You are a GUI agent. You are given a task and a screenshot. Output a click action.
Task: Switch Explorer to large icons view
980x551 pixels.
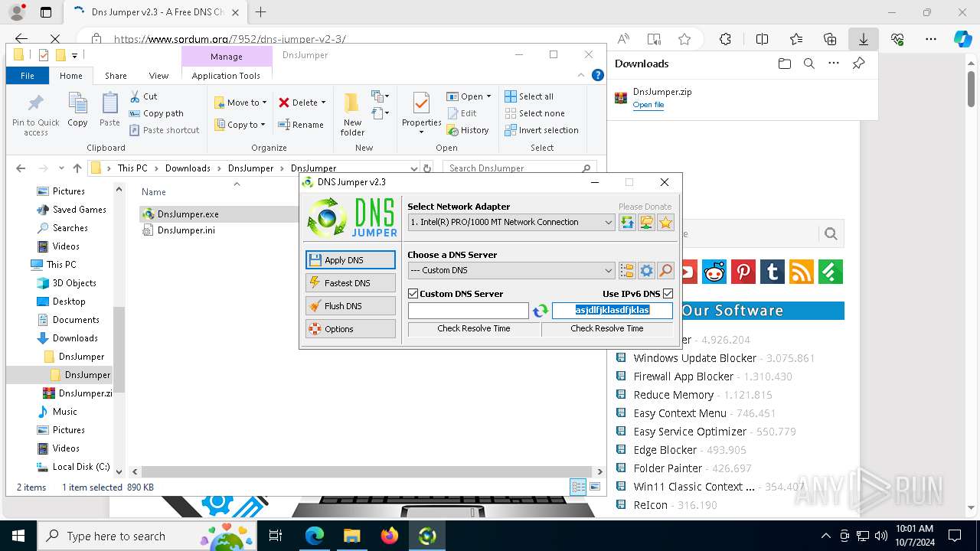595,487
